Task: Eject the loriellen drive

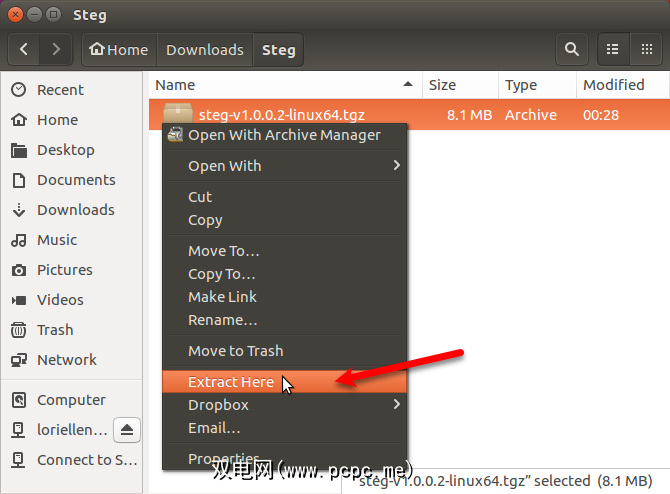Action: click(127, 429)
